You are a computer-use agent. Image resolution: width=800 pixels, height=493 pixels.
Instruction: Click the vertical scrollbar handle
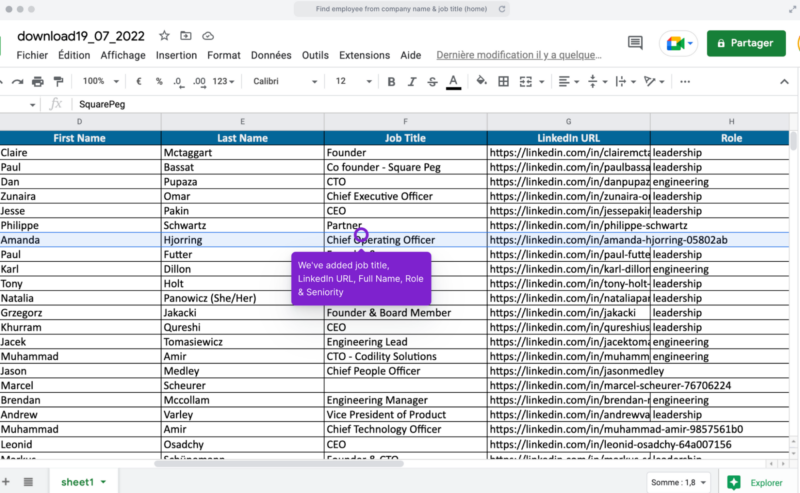click(793, 141)
